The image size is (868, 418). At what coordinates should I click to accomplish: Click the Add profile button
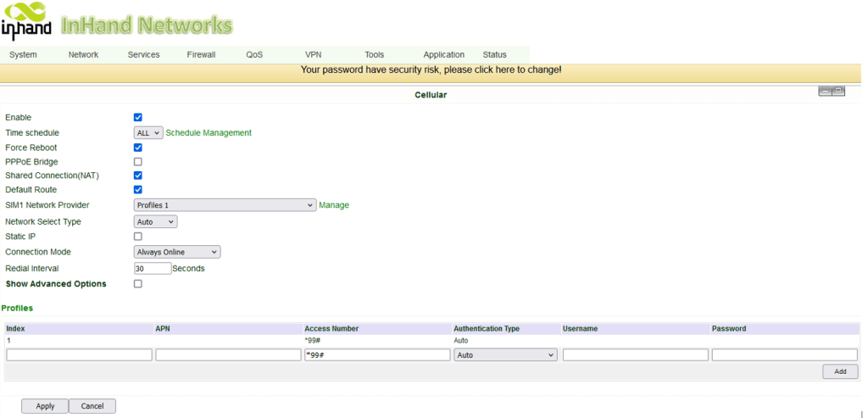point(839,372)
